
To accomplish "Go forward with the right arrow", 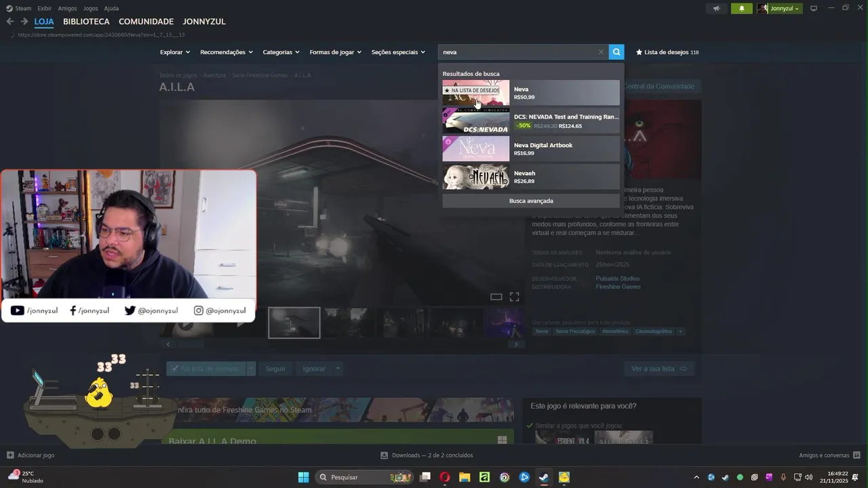I will (x=24, y=22).
